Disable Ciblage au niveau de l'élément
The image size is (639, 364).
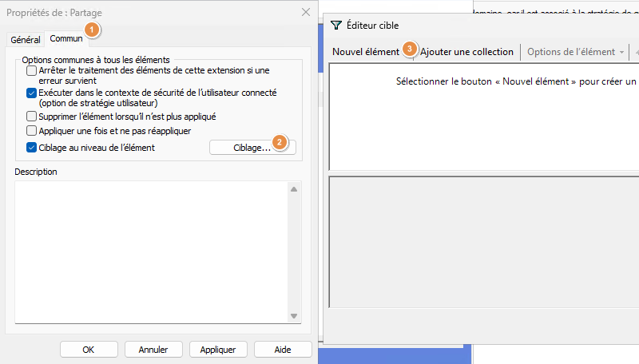pyautogui.click(x=31, y=147)
